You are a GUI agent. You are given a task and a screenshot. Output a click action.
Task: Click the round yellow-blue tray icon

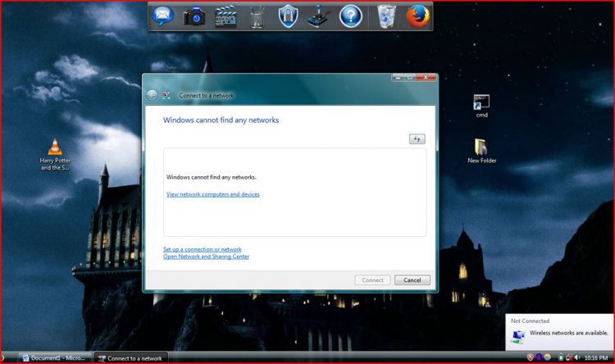point(547,357)
